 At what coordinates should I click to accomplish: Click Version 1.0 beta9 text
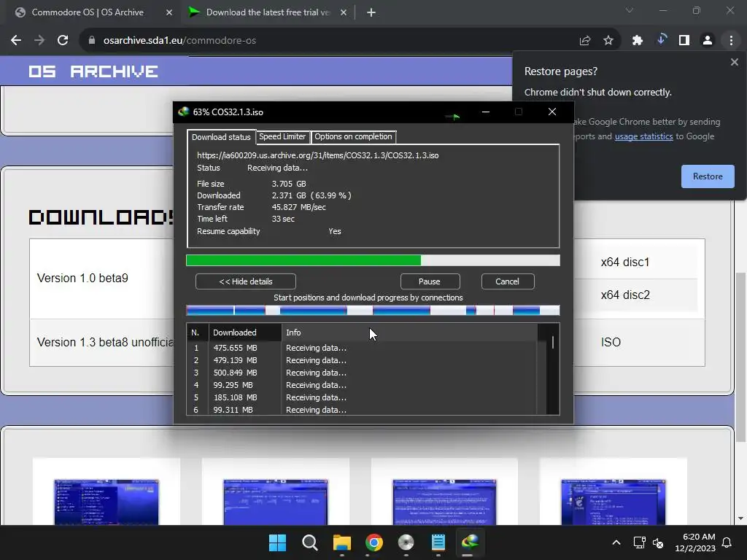click(x=82, y=278)
